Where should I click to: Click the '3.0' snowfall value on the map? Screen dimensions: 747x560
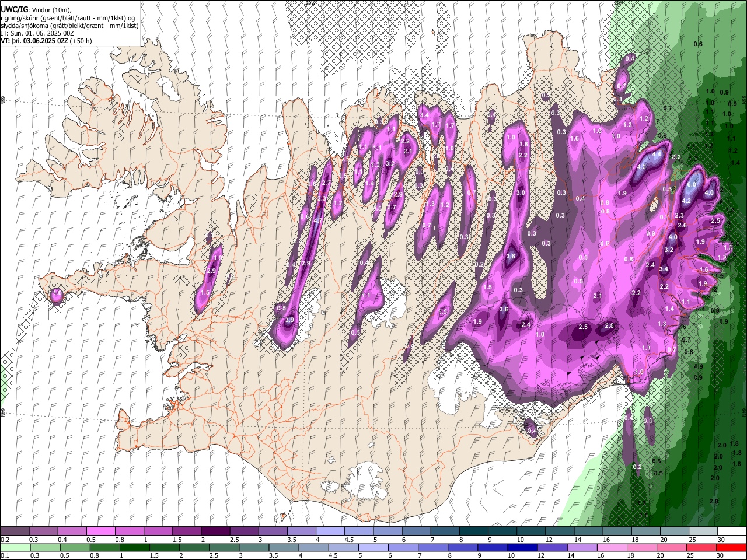[x=521, y=192]
